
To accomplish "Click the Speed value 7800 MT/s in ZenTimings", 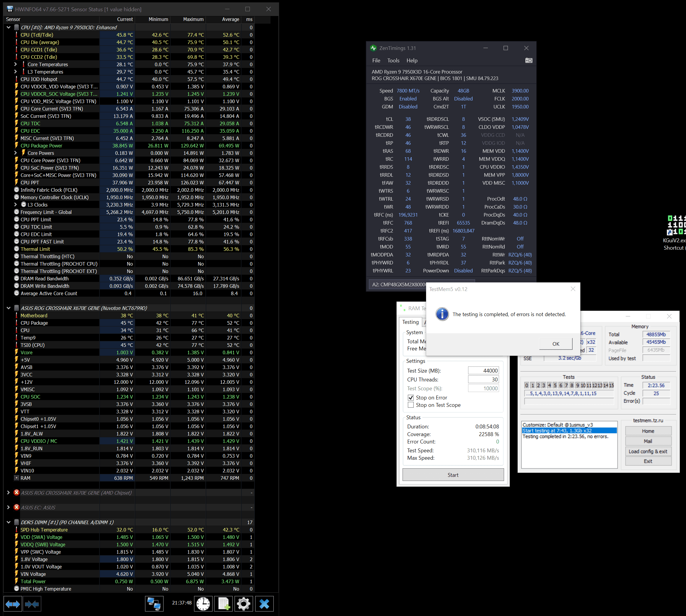I will [x=408, y=91].
